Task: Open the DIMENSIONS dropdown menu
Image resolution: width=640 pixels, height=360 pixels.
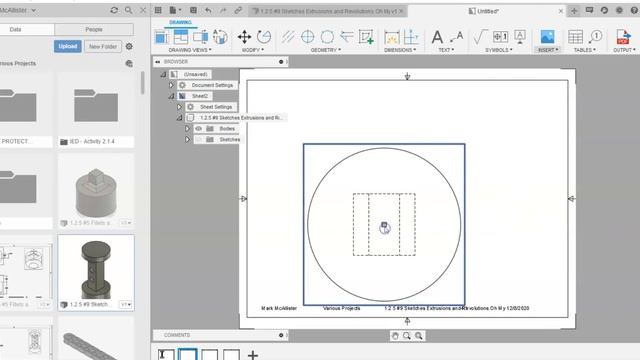Action: (400, 50)
